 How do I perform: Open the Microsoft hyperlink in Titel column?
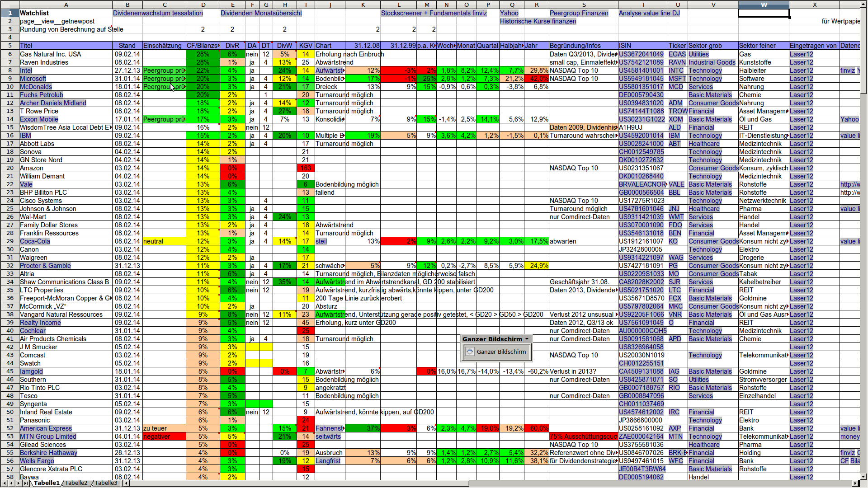[x=33, y=79]
